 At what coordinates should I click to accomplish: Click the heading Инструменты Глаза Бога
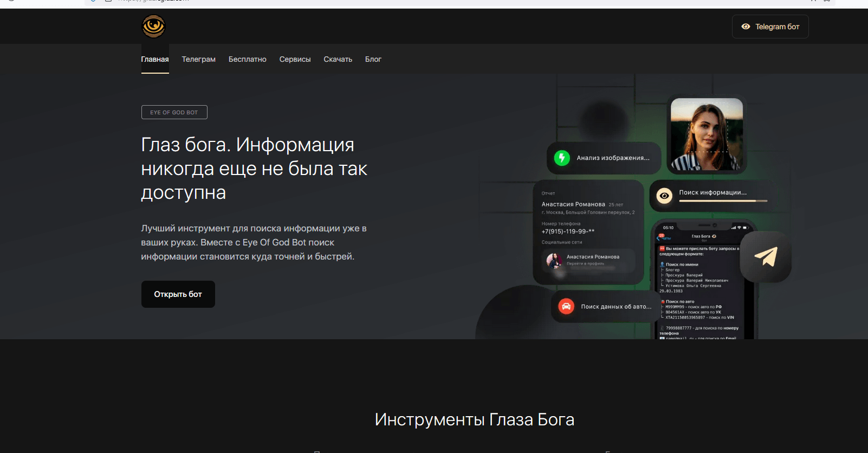(475, 419)
